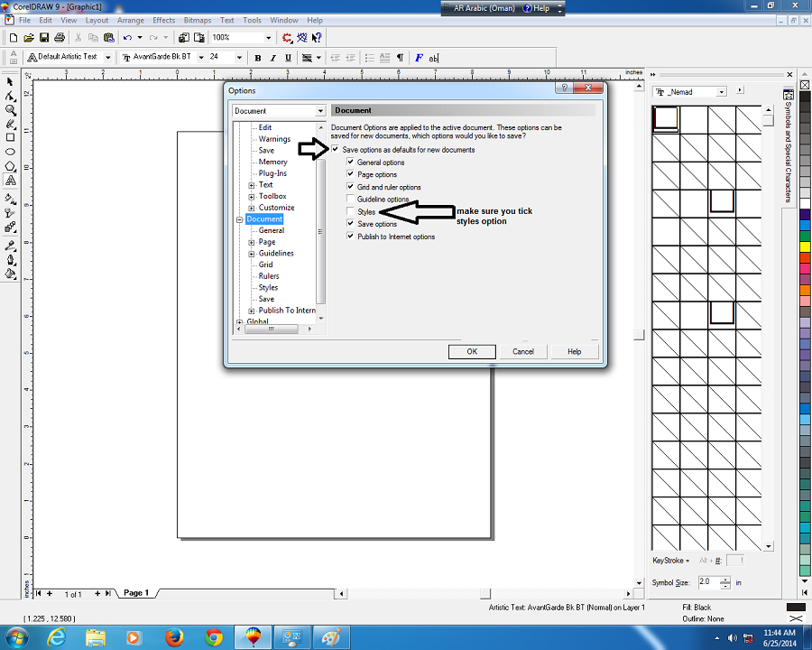Select the Shape tool
Screen dimensions: 812x650
tap(10, 96)
